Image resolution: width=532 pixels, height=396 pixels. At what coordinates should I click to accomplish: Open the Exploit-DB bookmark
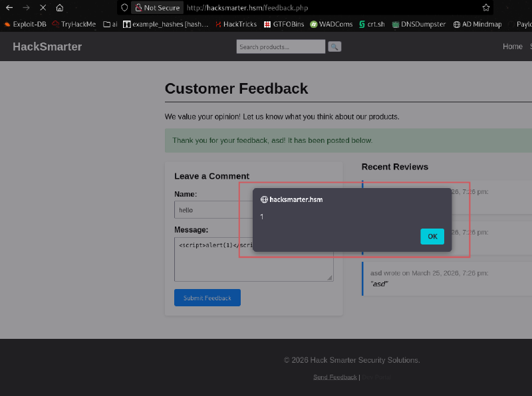pyautogui.click(x=25, y=24)
